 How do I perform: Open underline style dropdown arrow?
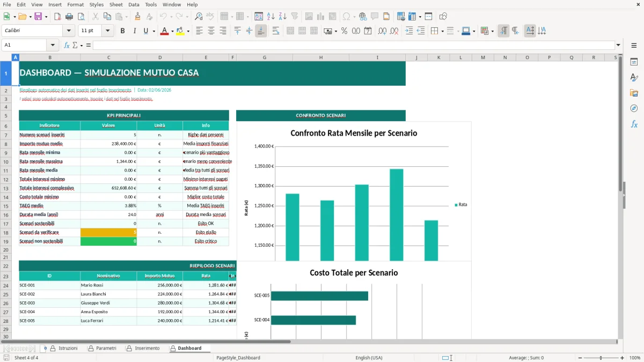click(x=154, y=31)
